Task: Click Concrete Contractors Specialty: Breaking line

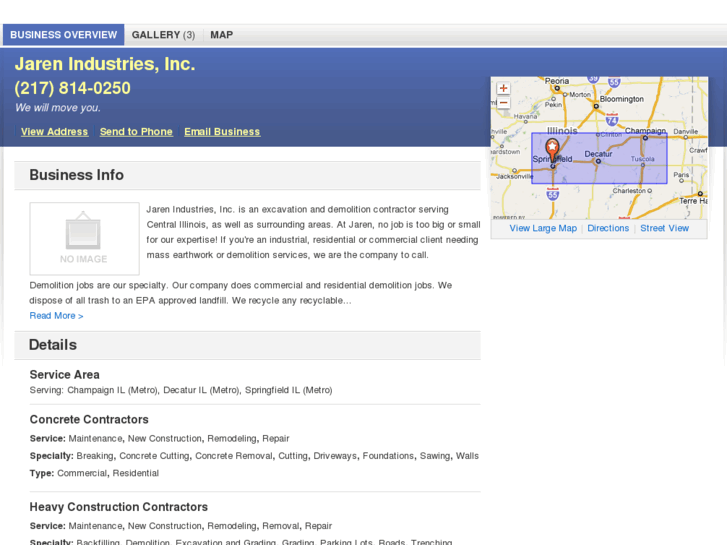Action: point(254,456)
